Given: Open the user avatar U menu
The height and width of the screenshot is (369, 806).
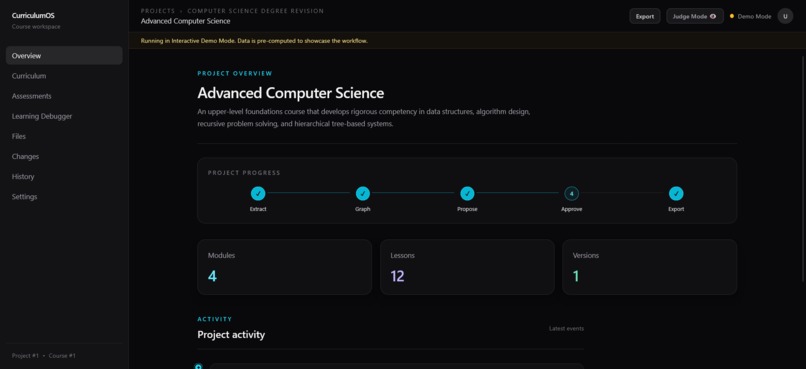Looking at the screenshot, I should (x=785, y=16).
